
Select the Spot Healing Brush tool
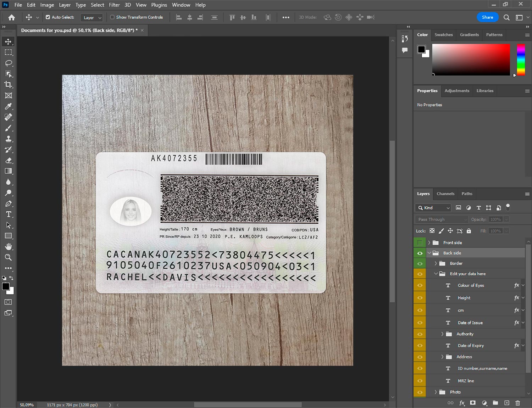[x=8, y=117]
